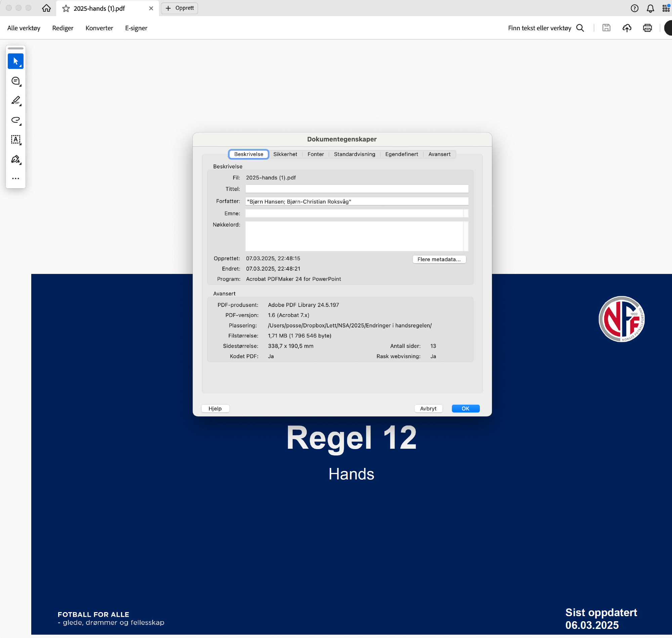
Task: Star the 2025-hands (1).pdf tab
Action: [66, 8]
